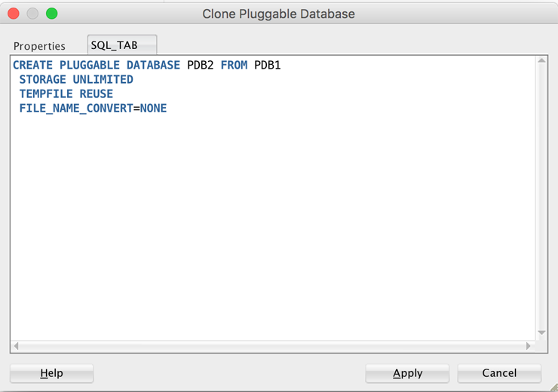Viewport: 558px width, 392px height.
Task: Minimize the window using the yellow button
Action: point(32,14)
